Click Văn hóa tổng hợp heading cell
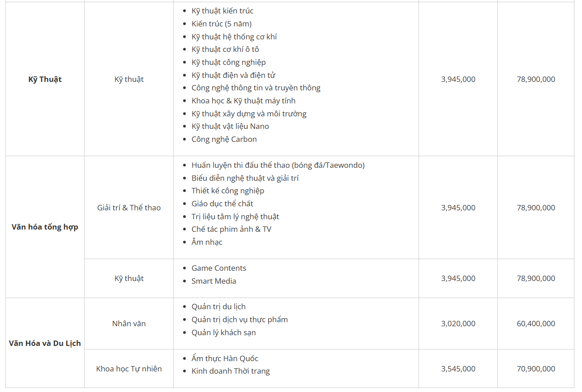The width and height of the screenshot is (582, 392). pos(45,227)
